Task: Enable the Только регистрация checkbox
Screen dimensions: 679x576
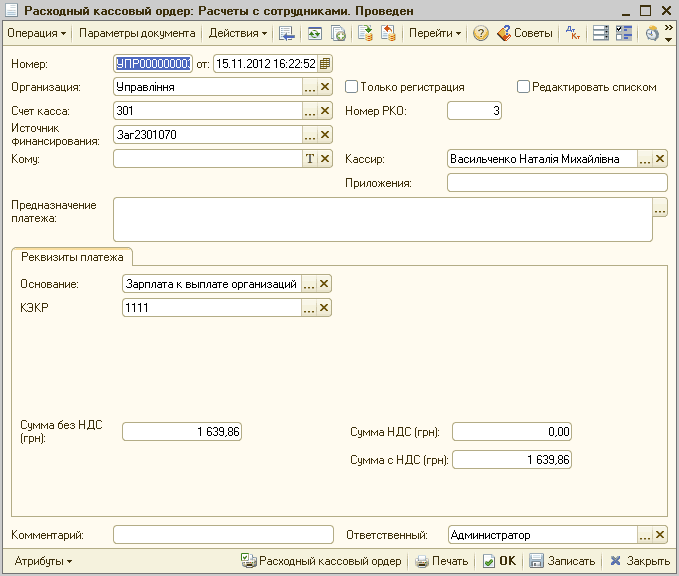Action: pyautogui.click(x=351, y=87)
